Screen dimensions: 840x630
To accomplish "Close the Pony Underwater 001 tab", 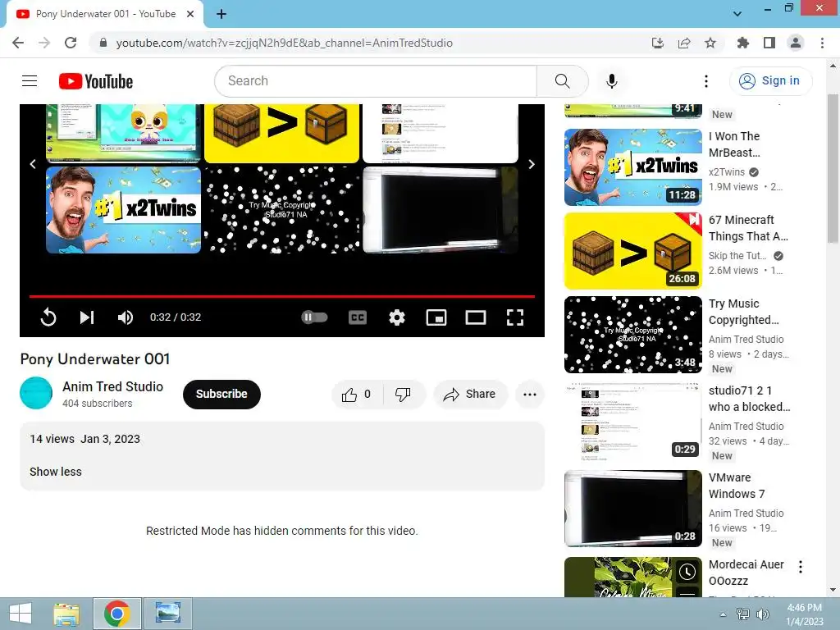I will (x=190, y=14).
